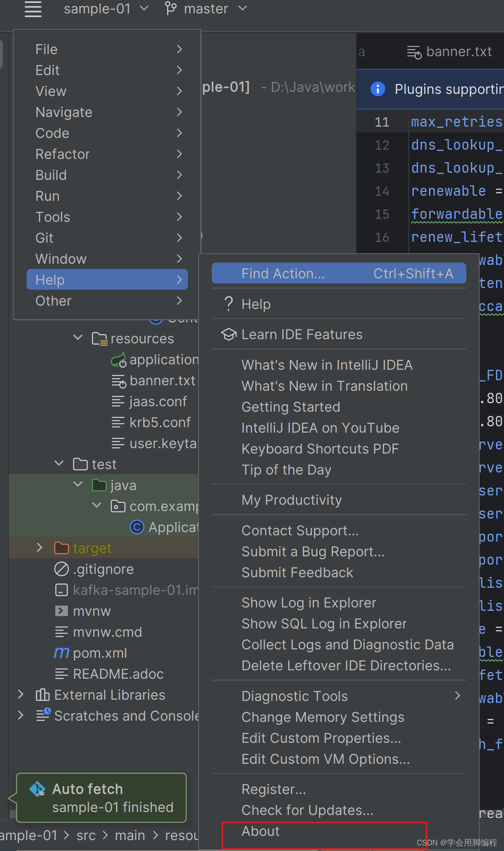Click the Spring application file icon
The image size is (504, 851).
tap(119, 360)
